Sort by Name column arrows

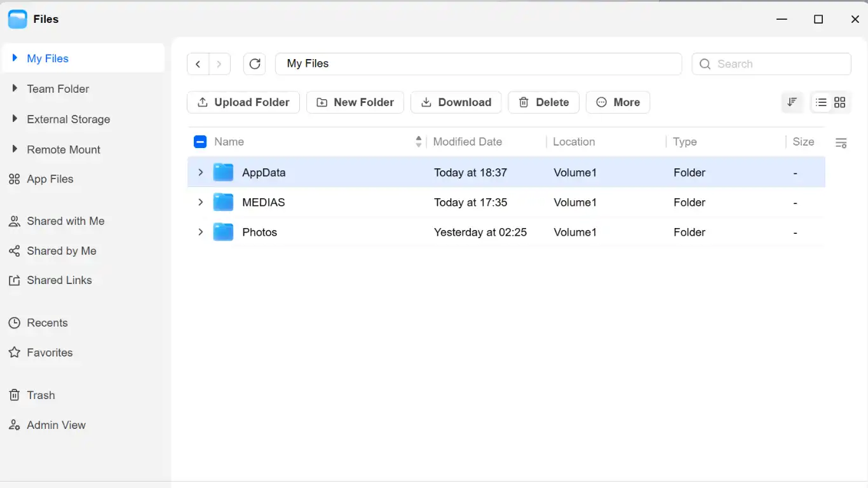tap(418, 142)
